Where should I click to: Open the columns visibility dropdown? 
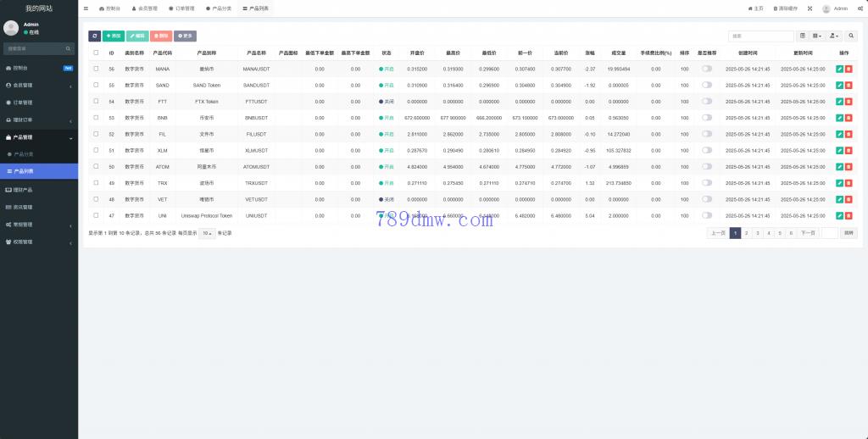[x=817, y=36]
